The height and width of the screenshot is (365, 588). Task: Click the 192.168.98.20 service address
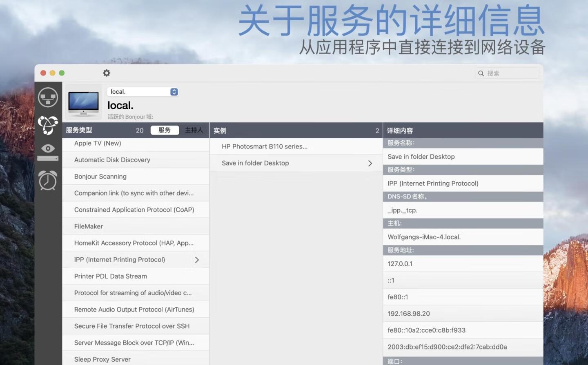pyautogui.click(x=409, y=314)
